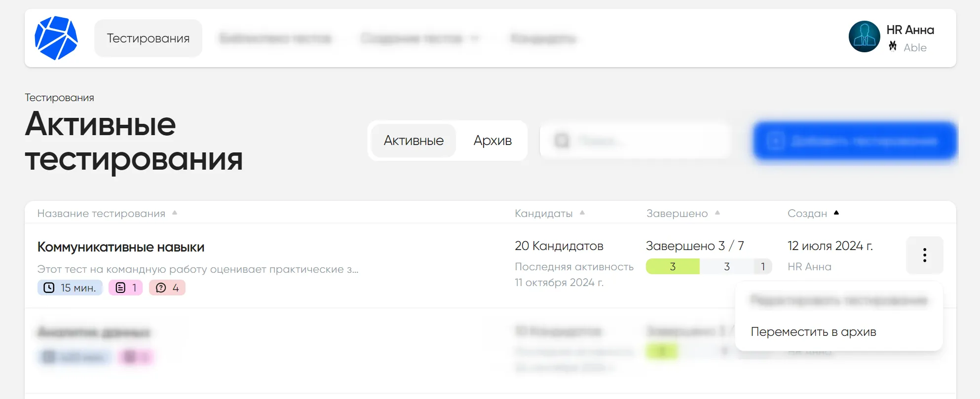
Task: Click the Последняя активность label
Action: pyautogui.click(x=574, y=267)
